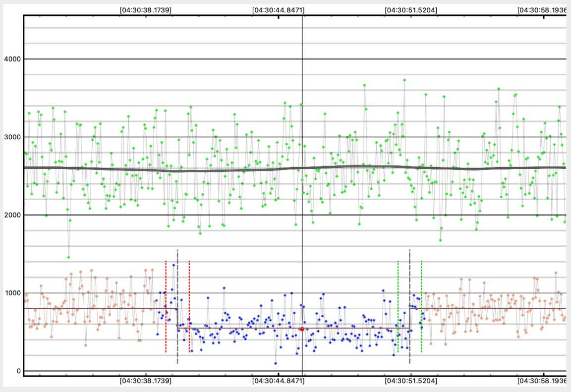Select the left green dotted boundary marker

coord(398,307)
